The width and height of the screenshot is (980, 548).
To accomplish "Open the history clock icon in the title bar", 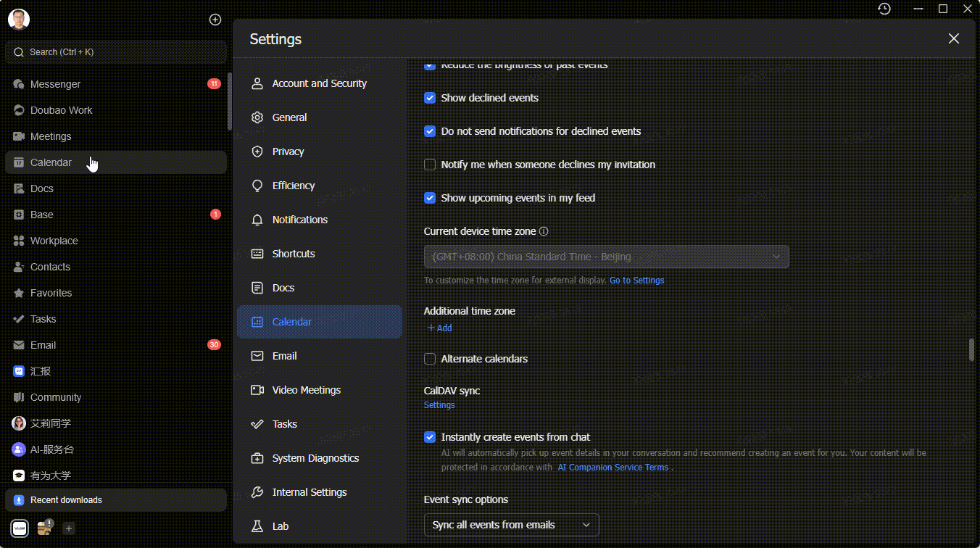I will 884,9.
